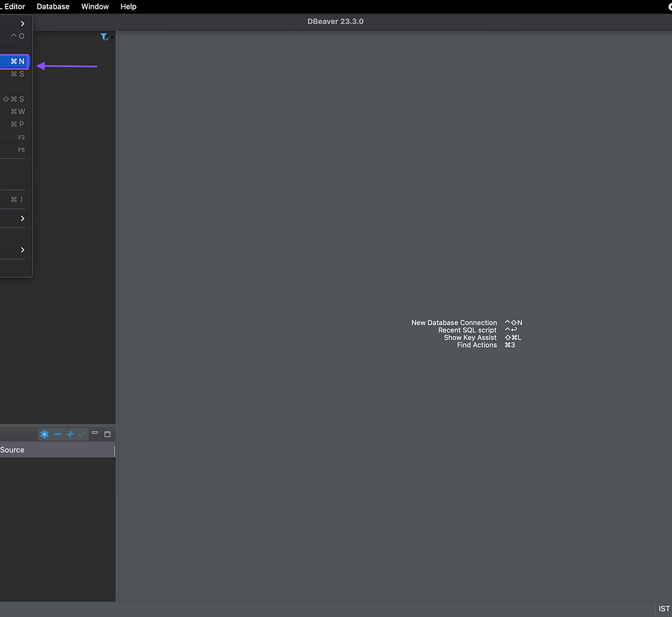Click the blue plus icon in the bottom panel toolbar
The image size is (672, 617).
70,434
